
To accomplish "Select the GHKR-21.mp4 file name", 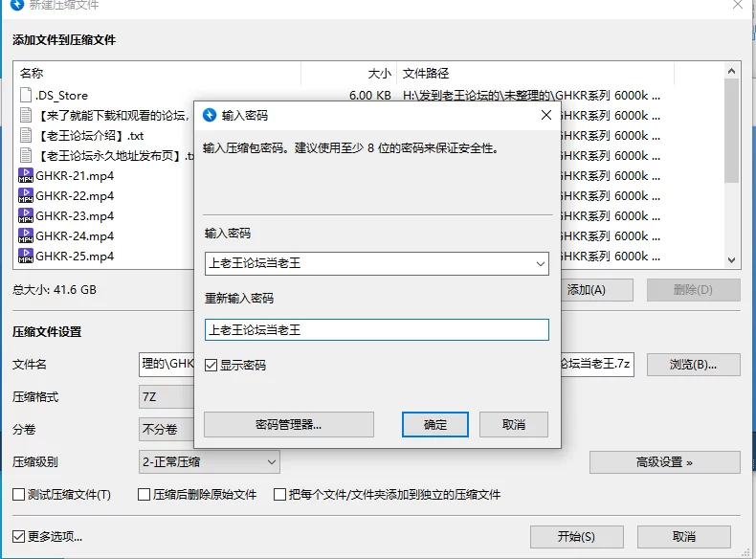I will 75,175.
